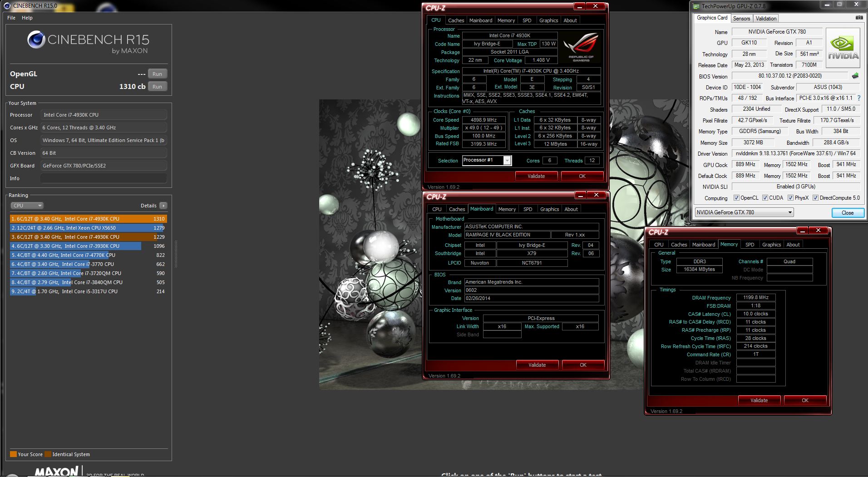The image size is (868, 477).
Task: Open Mainboard tab in top CPU-Z window
Action: (x=481, y=20)
